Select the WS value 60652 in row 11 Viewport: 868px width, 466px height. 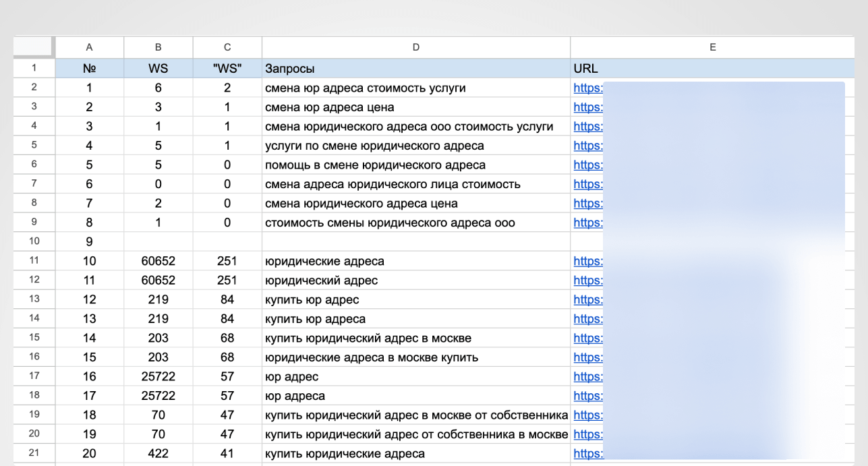[158, 260]
